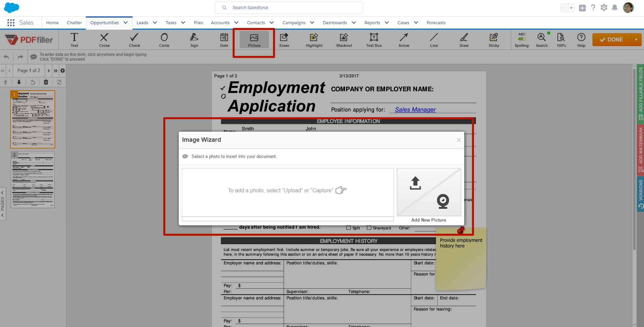Check the Graveyard shift checkbox
644x327 pixels.
tap(369, 228)
